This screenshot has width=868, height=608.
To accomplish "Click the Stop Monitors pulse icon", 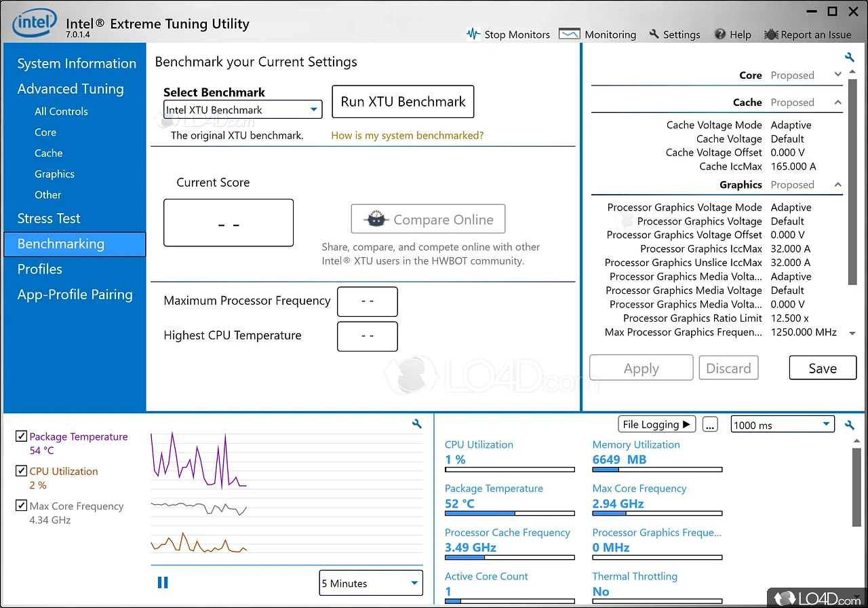I will coord(473,34).
